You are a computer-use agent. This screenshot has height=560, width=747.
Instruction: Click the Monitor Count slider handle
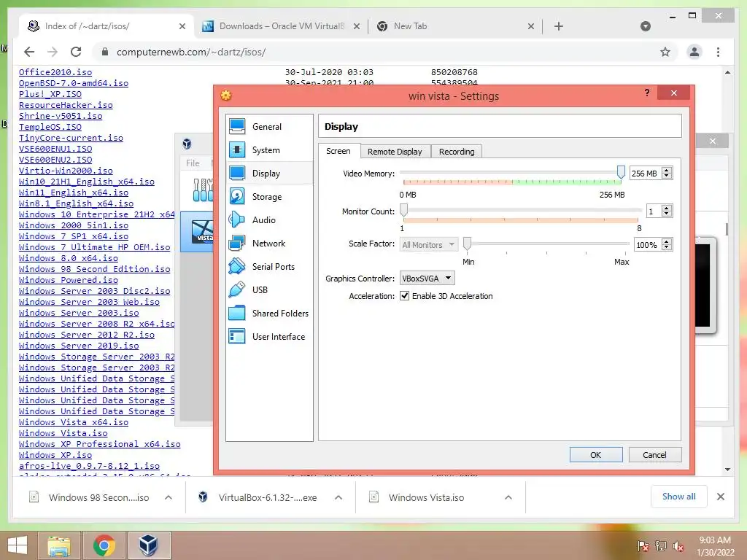403,210
